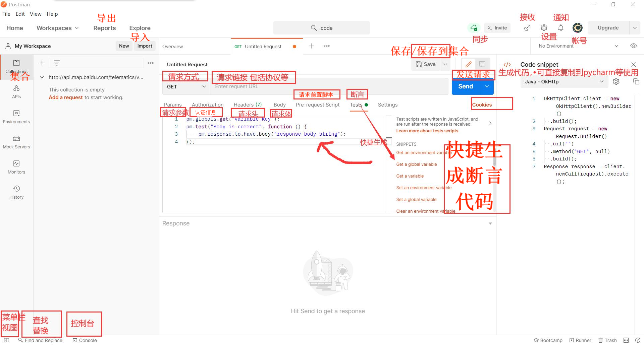Click the sync status cloud icon
Viewport: 644px width, 345px height.
coord(474,28)
